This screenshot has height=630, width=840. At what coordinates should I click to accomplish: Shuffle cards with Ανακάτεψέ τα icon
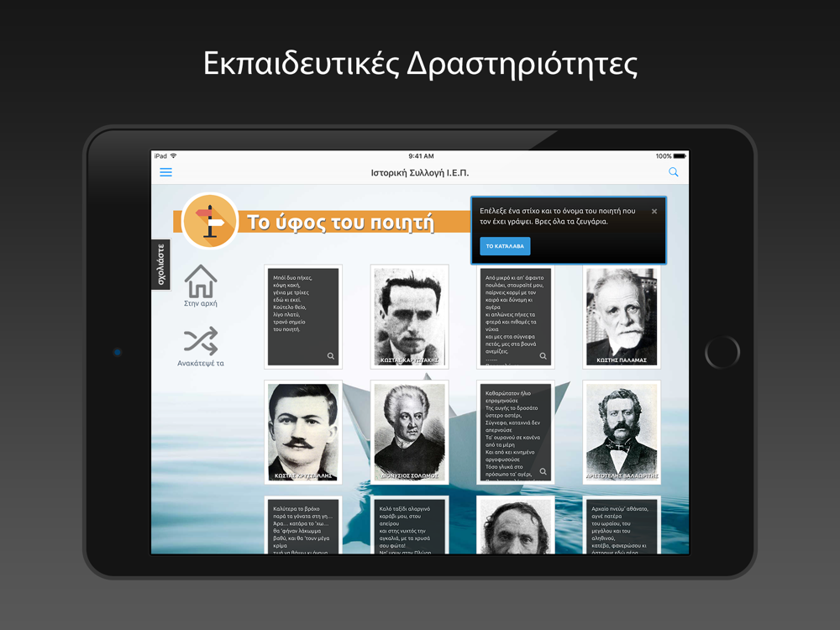click(201, 347)
